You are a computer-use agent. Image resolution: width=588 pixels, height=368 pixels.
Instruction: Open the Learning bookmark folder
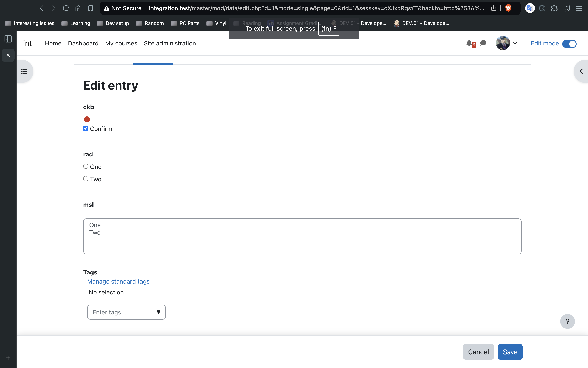(x=76, y=23)
